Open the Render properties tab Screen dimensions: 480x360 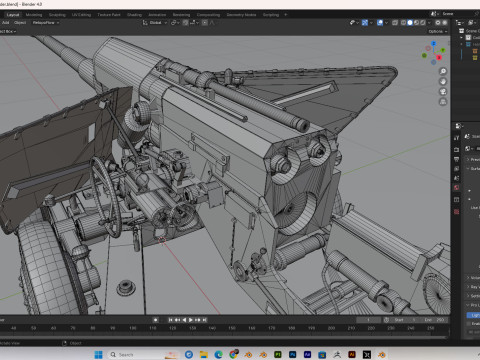tap(457, 149)
